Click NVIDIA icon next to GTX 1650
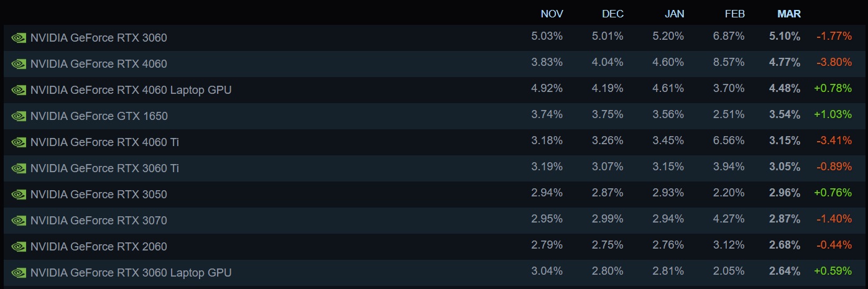This screenshot has width=868, height=289. click(19, 116)
